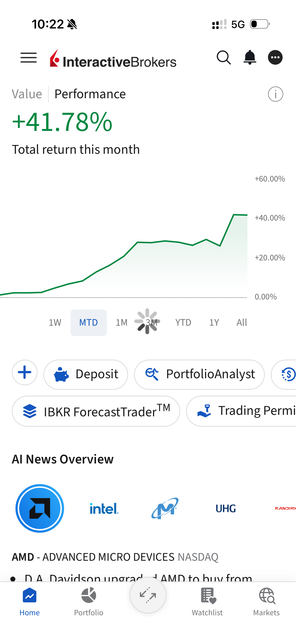Open the notifications bell

coord(250,57)
